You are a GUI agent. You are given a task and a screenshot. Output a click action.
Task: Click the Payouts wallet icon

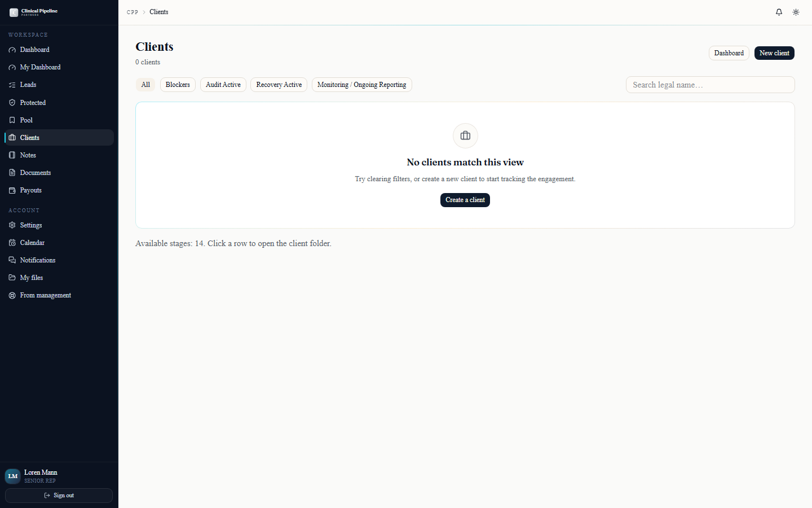click(x=12, y=190)
